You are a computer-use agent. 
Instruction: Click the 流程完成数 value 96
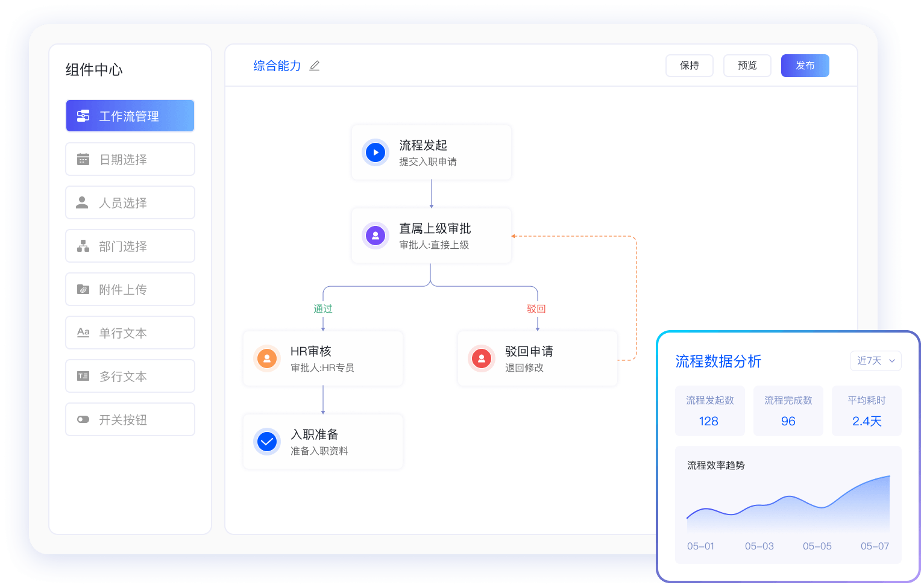pos(788,421)
